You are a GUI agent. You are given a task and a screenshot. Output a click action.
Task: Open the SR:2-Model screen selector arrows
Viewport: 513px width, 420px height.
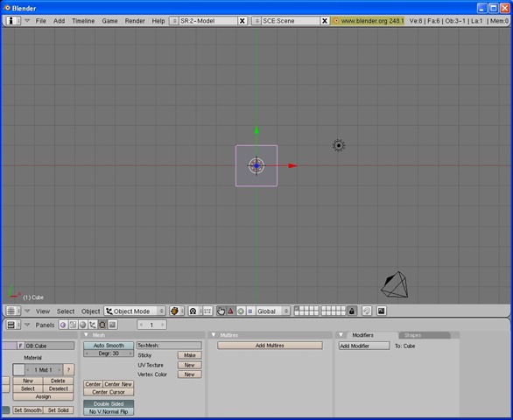click(174, 21)
